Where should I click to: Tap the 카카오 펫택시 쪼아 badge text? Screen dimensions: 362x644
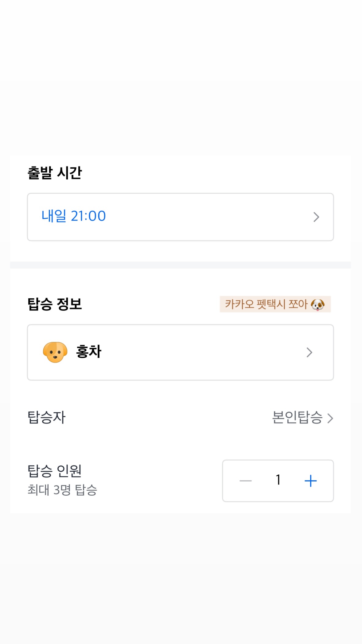click(266, 304)
